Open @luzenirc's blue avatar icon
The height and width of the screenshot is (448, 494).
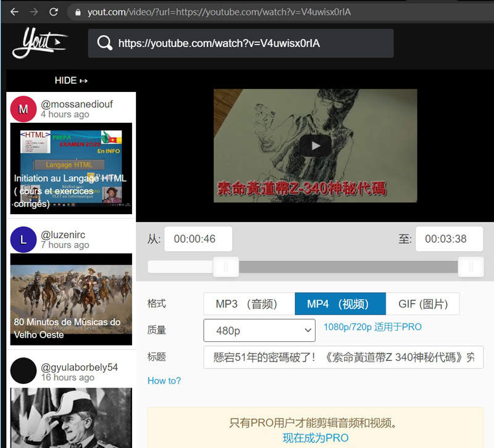tap(23, 240)
